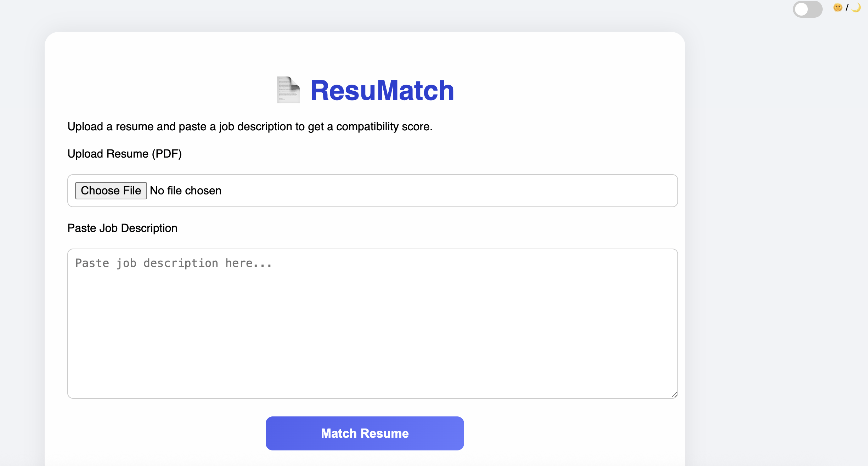This screenshot has height=466, width=868.
Task: Click the empty area of the resume upload field
Action: click(x=443, y=191)
